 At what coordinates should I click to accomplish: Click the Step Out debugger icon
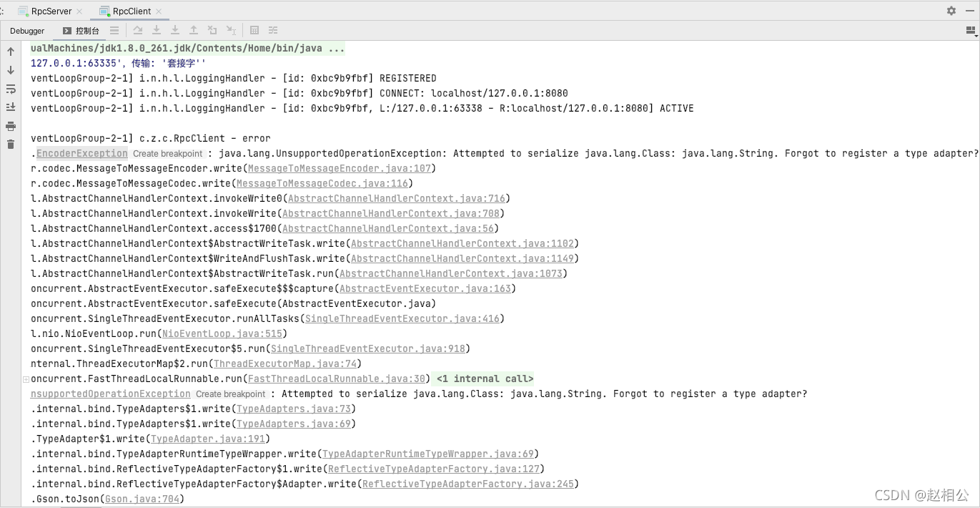click(x=194, y=30)
